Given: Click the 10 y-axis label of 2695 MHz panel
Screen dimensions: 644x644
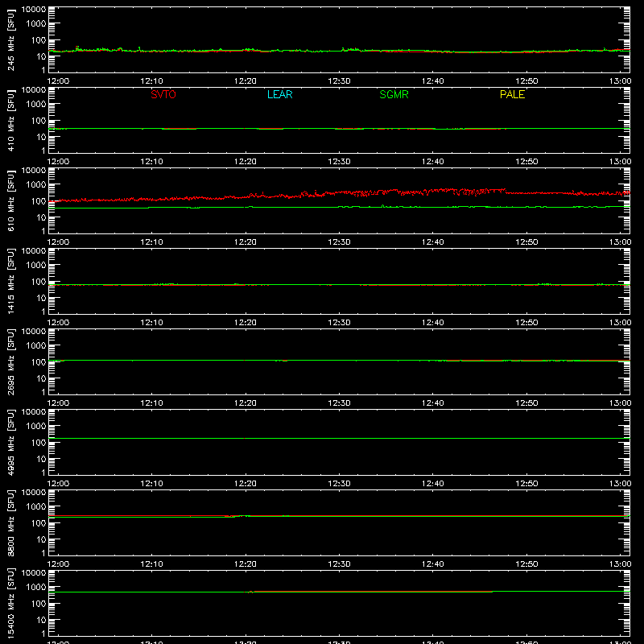Looking at the screenshot, I should [41, 378].
